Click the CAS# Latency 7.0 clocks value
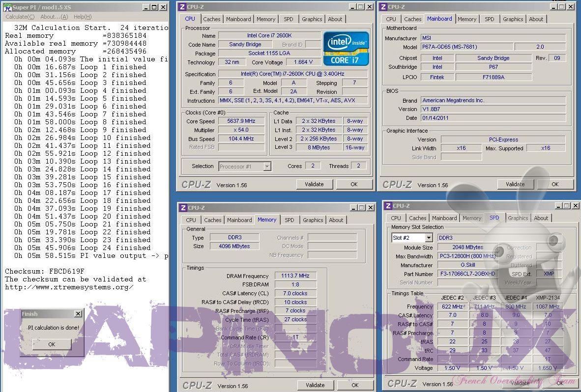The height and width of the screenshot is (392, 581). point(295,293)
